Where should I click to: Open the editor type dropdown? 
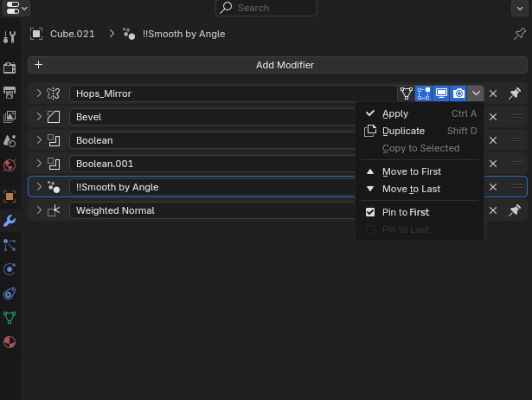(x=16, y=8)
